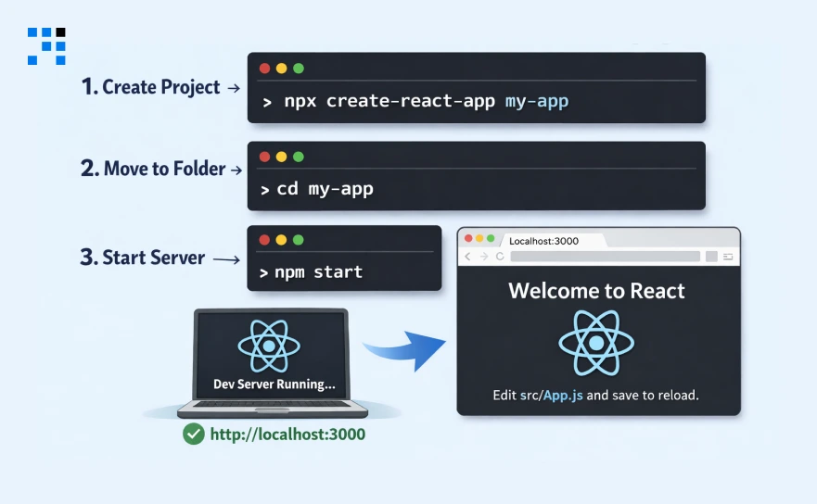Go back using the browser's back arrow
Viewport: 817px width, 504px height.
(467, 256)
